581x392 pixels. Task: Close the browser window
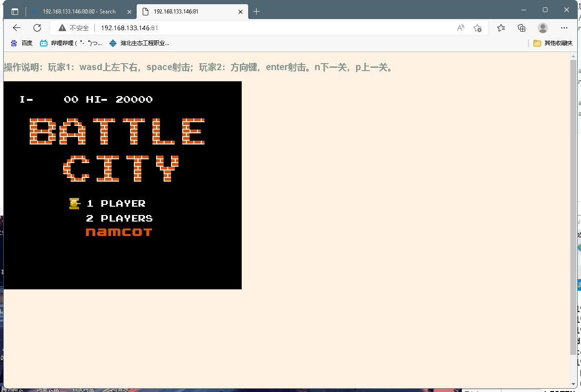tap(567, 10)
